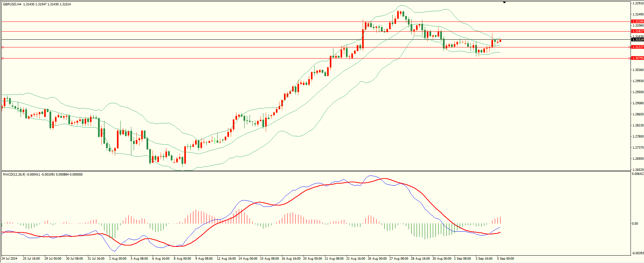Click the 1.29080 price axis label

pyautogui.click(x=638, y=103)
